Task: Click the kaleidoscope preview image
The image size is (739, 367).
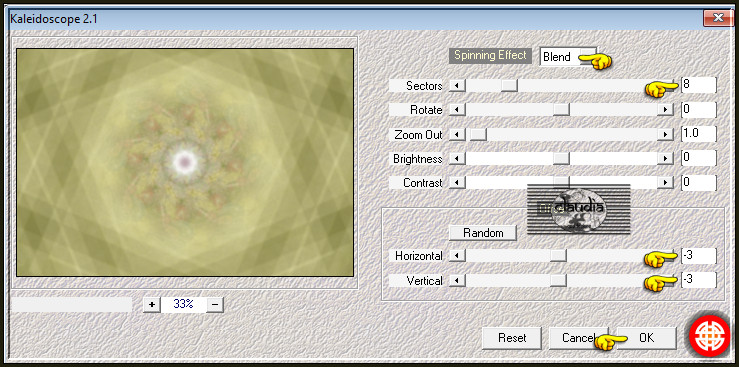Action: [x=185, y=163]
